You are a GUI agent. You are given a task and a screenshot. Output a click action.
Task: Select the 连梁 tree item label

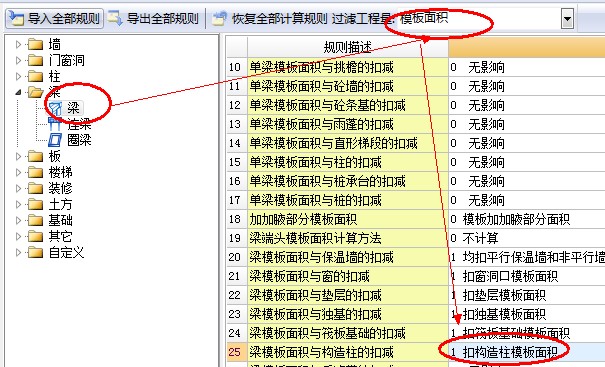pyautogui.click(x=79, y=124)
